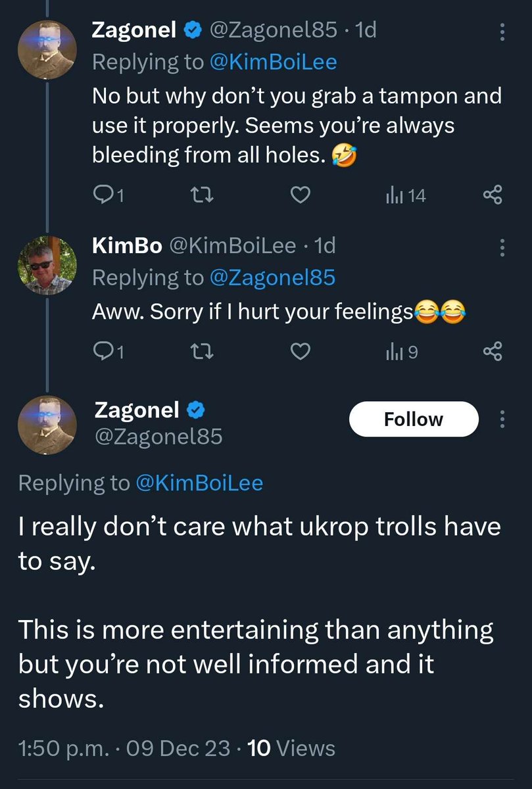Open @Zagonel85 link in KimBo's reply
This screenshot has width=532, height=789.
(272, 277)
